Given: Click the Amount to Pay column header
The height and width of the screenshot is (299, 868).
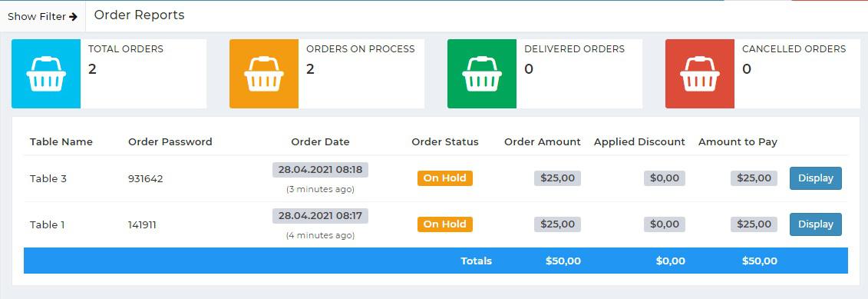Looking at the screenshot, I should [x=738, y=141].
